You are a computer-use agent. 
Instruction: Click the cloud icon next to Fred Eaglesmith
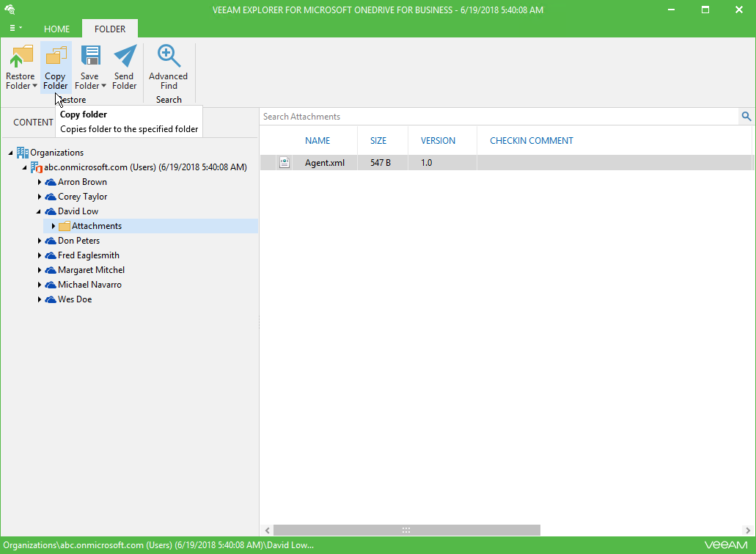[51, 255]
